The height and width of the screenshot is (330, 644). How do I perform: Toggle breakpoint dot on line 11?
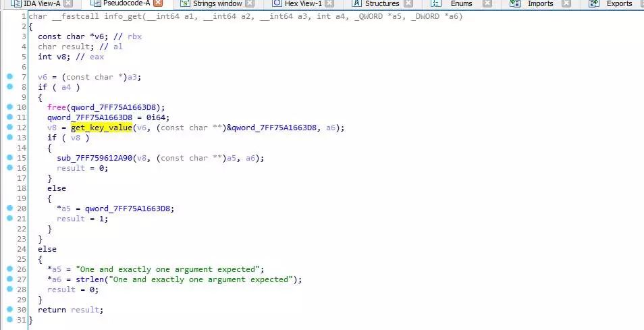(x=10, y=117)
